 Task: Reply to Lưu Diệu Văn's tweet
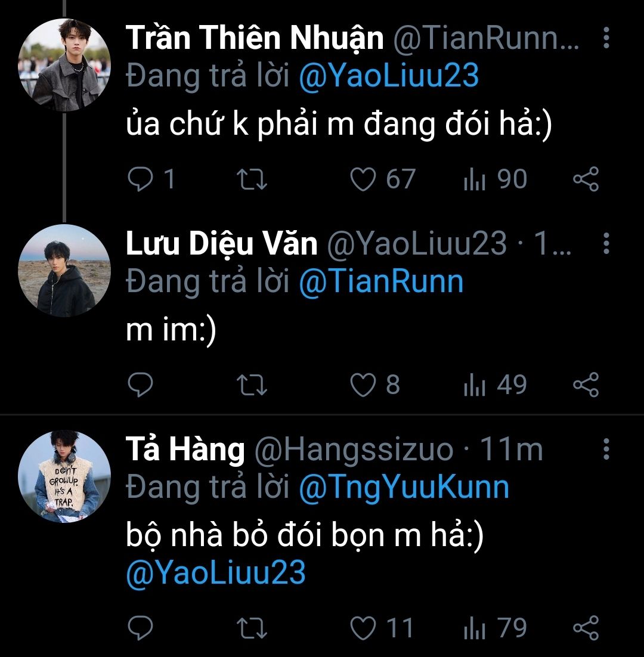[x=141, y=385]
